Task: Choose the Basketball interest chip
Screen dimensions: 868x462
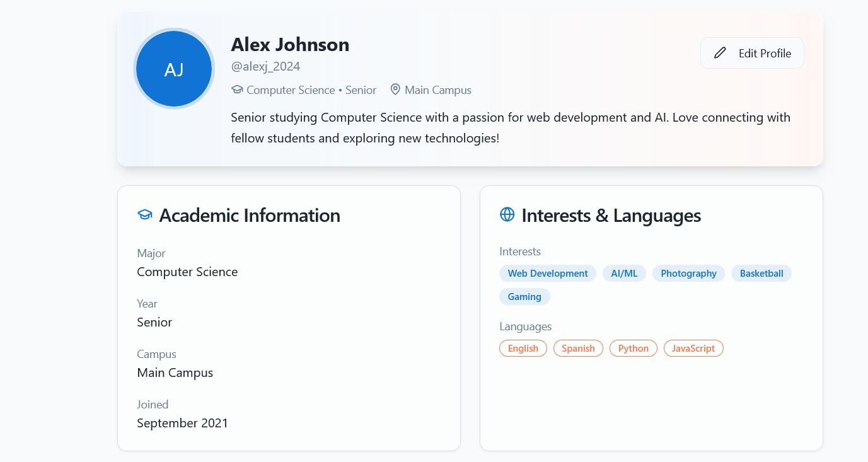Action: [761, 274]
